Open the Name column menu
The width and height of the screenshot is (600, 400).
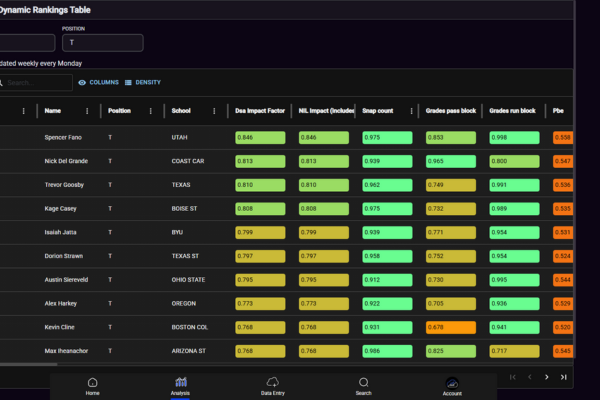coord(87,111)
